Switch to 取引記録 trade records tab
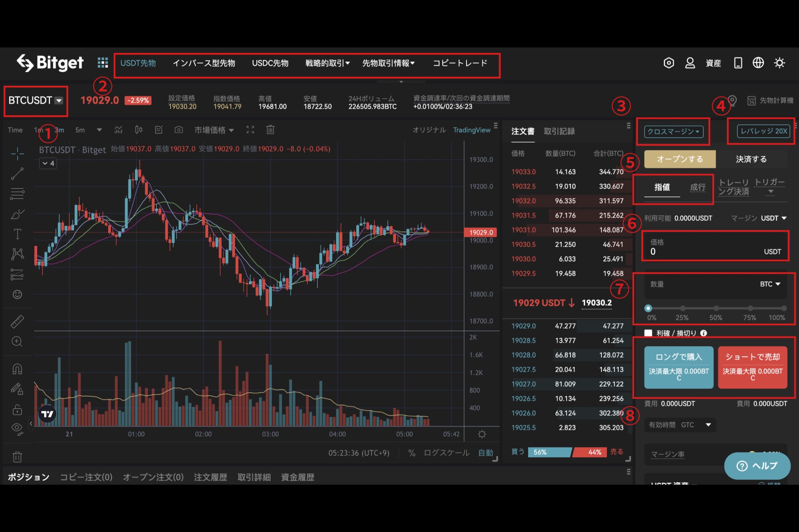Screen dimensions: 799x532 tap(559, 131)
